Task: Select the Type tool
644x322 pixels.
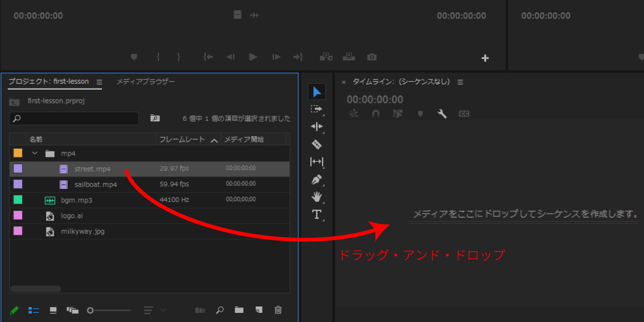Action: click(x=317, y=215)
